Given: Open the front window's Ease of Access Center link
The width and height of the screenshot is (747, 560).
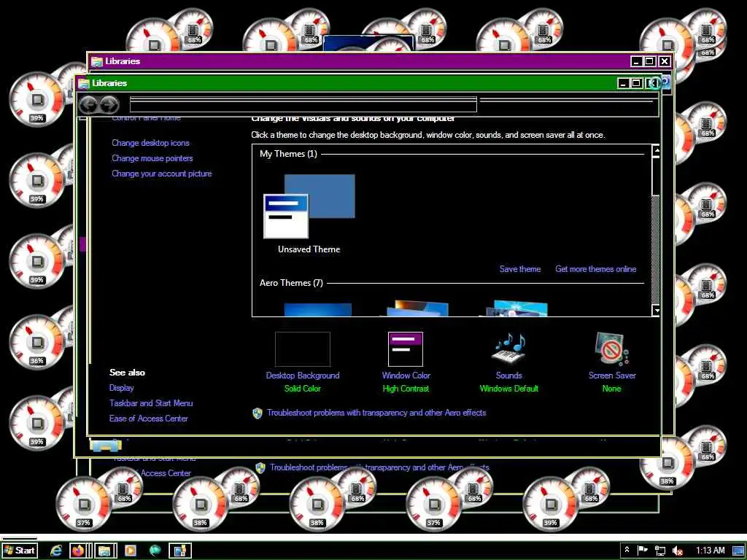Looking at the screenshot, I should coord(149,418).
